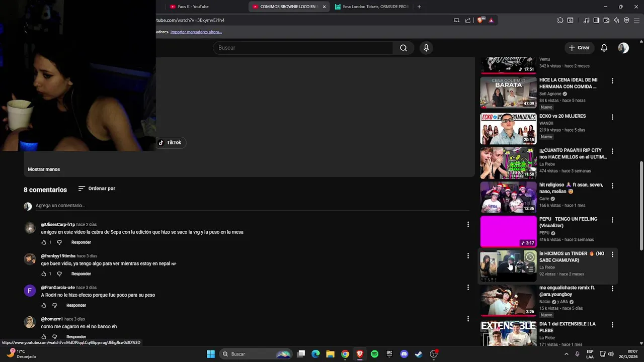644x362 pixels.
Task: Open YouTube notifications bell
Action: 604,48
